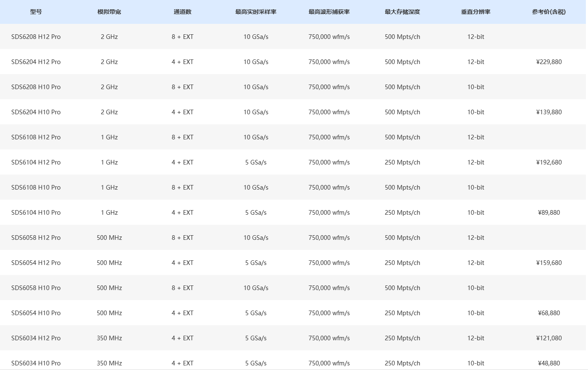The image size is (588, 370).
Task: Click 350 MHz bandwidth for SDS6034 H12 Pro
Action: pos(109,338)
